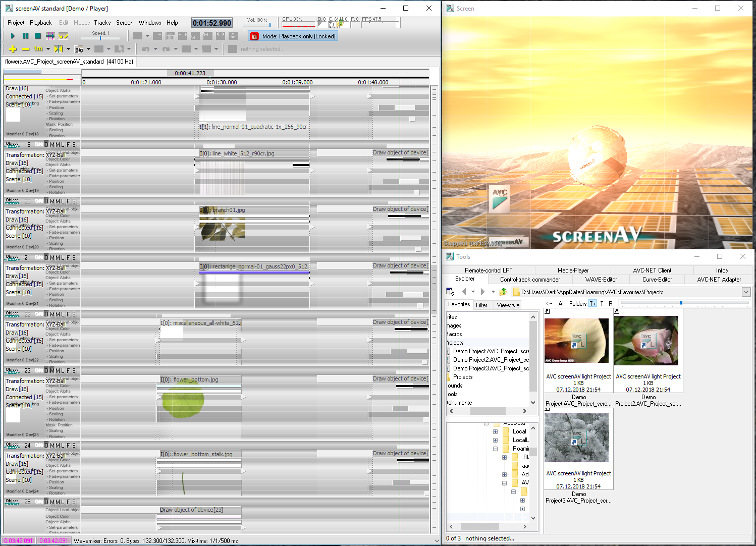Toggle the All filter option
Screen dimensions: 756x546
coord(562,303)
